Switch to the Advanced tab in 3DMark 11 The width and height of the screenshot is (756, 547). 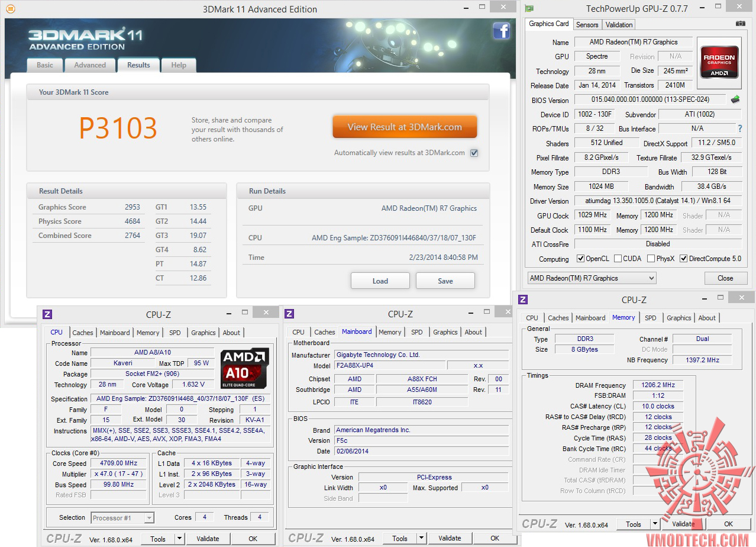coord(90,65)
